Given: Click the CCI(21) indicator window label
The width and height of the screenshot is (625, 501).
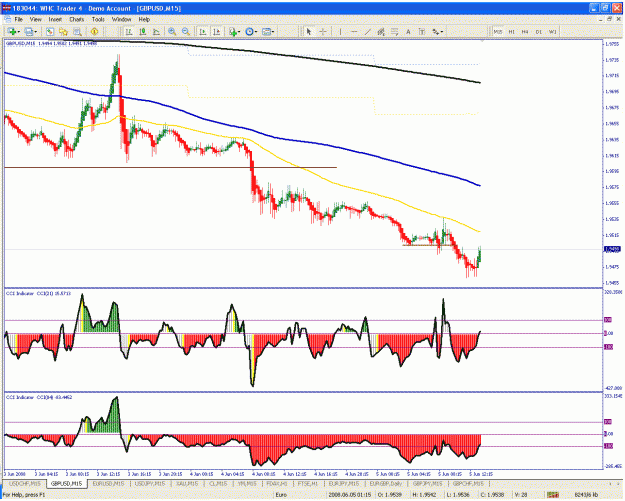Looking at the screenshot, I should tap(38, 293).
